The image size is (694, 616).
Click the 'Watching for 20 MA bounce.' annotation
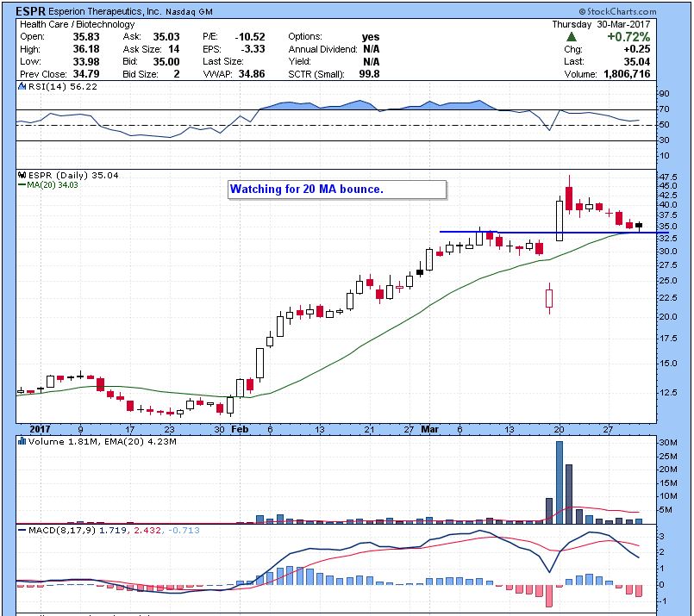pyautogui.click(x=306, y=190)
